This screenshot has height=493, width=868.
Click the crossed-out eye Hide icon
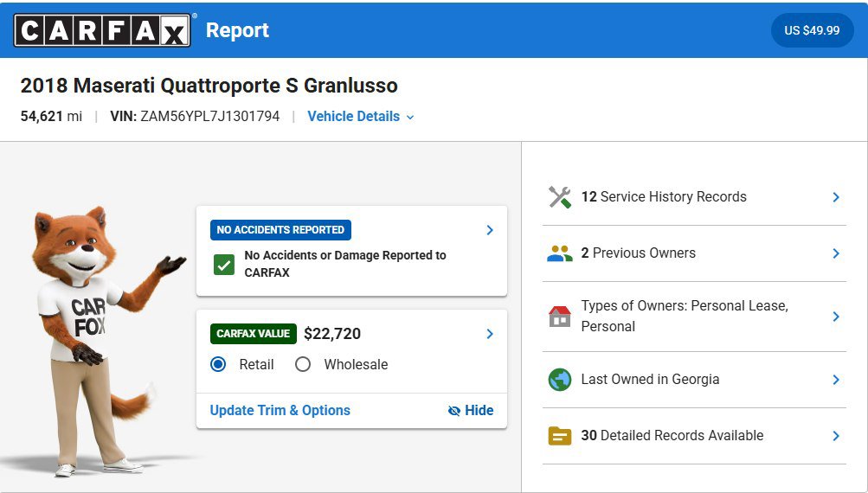454,411
